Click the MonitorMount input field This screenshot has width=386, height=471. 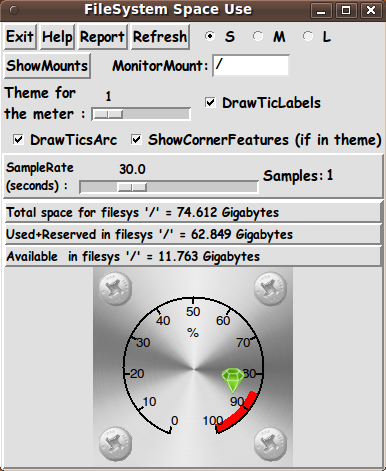coord(251,65)
